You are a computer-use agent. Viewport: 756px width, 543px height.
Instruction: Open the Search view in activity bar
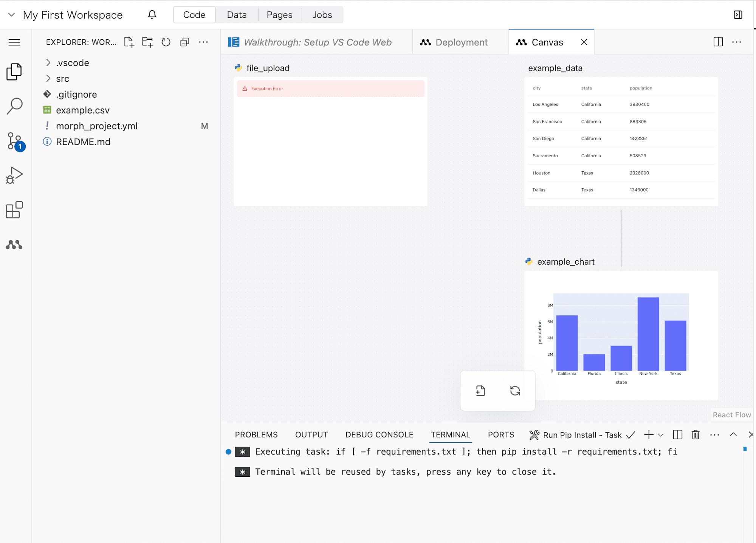14,106
